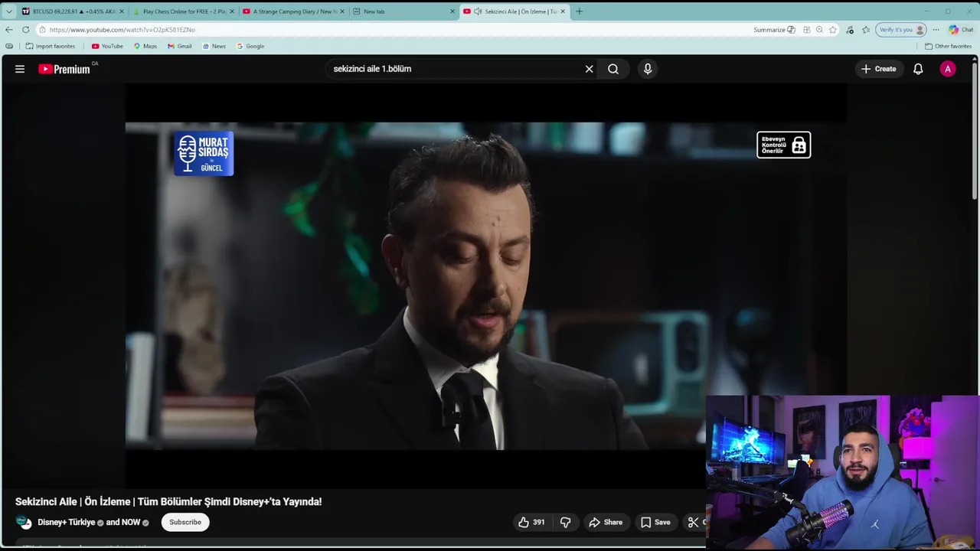Share the Sekizinci Aile video
This screenshot has height=551, width=980.
tap(605, 522)
